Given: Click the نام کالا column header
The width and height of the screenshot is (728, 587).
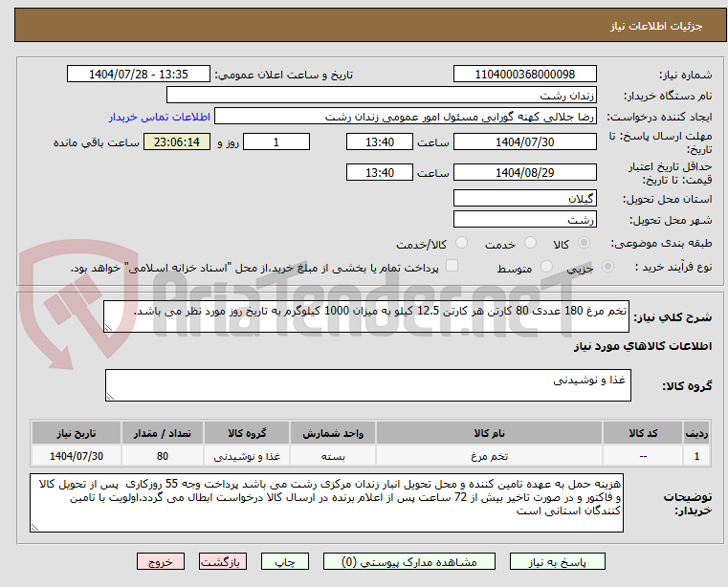Looking at the screenshot, I should [x=489, y=433].
